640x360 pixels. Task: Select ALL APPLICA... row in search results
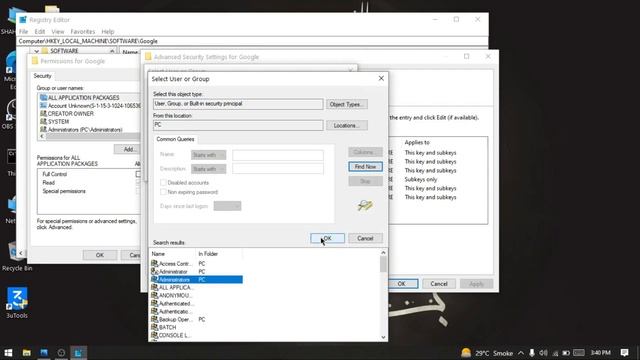197,287
